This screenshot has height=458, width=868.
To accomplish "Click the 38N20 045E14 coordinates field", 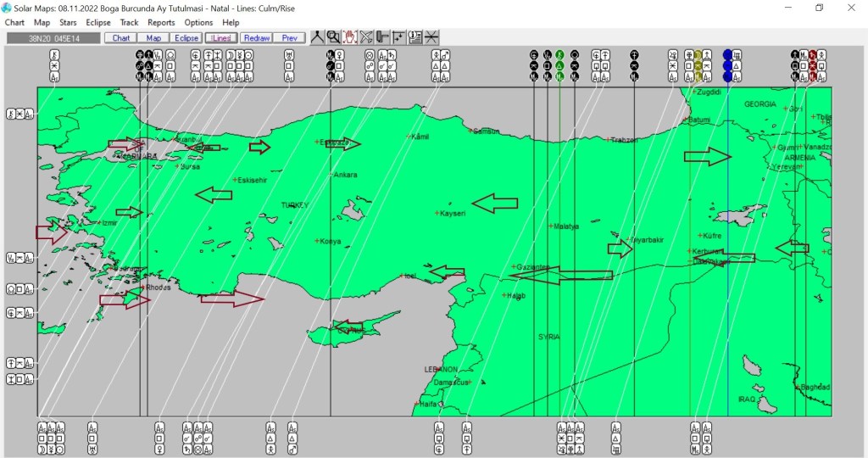I will point(53,38).
